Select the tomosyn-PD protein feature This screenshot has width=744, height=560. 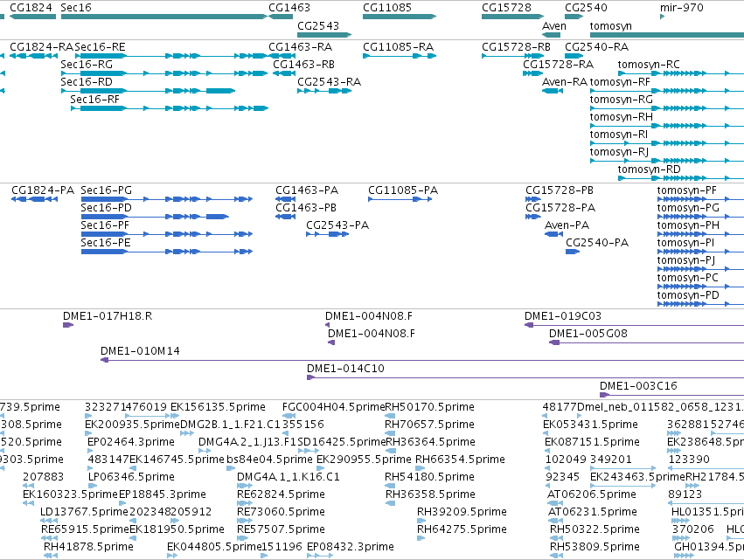click(x=700, y=304)
